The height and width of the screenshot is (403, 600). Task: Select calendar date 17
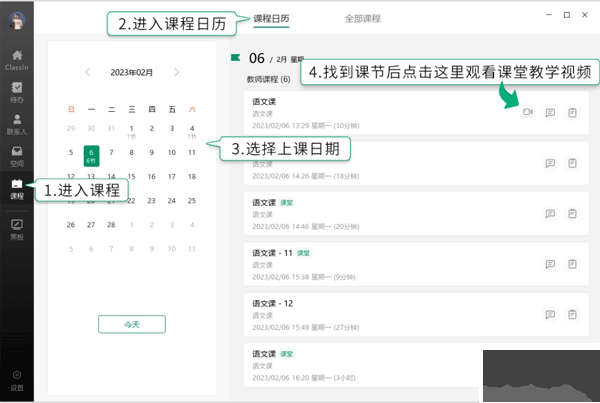pos(172,176)
